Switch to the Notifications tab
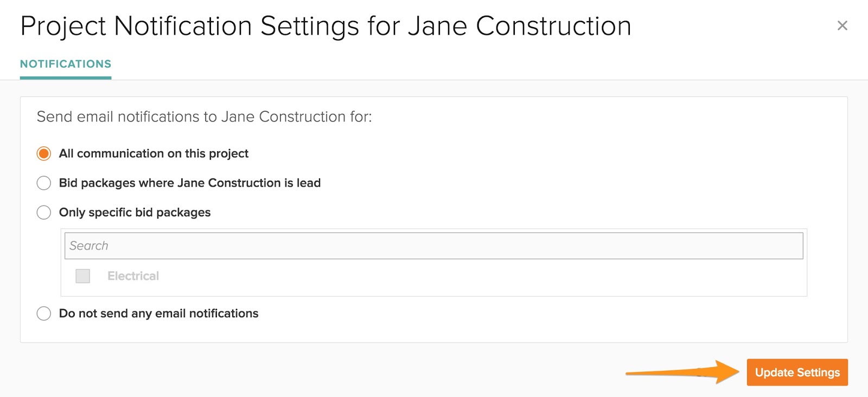The image size is (868, 397). (66, 64)
